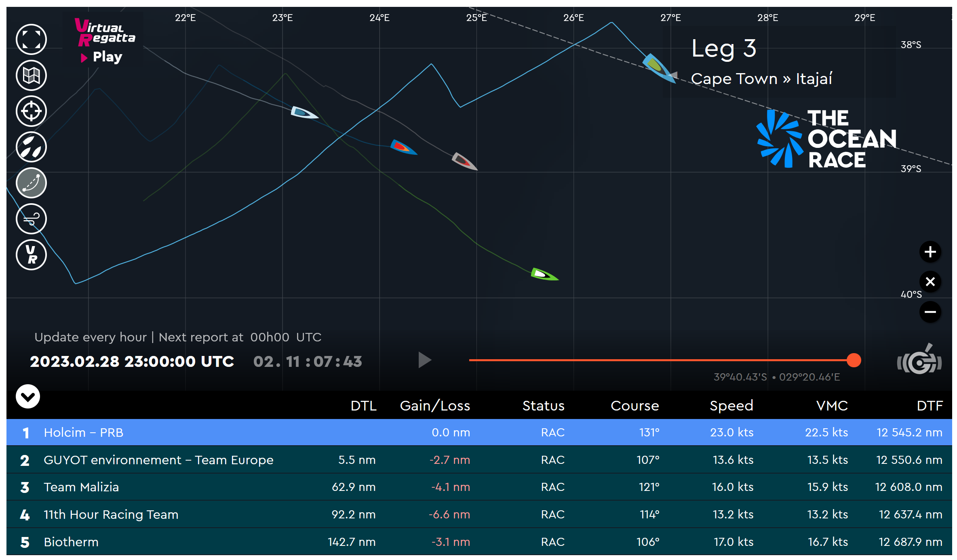This screenshot has width=957, height=560.
Task: Select Team Malizia row
Action: [x=479, y=487]
